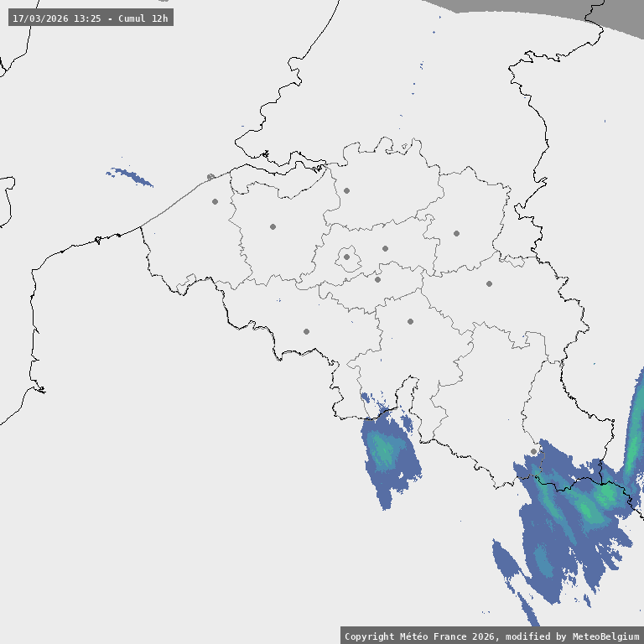Select the Bruges city marker dot
Image resolution: width=644 pixels, height=644 pixels.
(x=215, y=201)
